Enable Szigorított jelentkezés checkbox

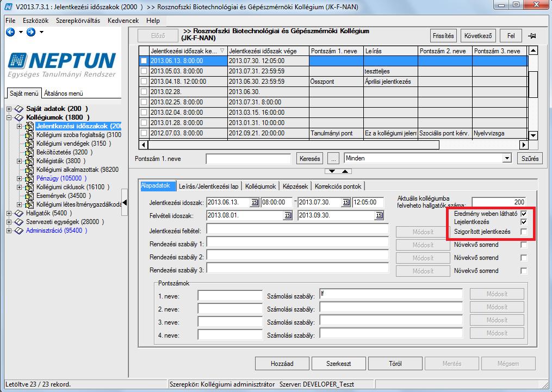(524, 232)
